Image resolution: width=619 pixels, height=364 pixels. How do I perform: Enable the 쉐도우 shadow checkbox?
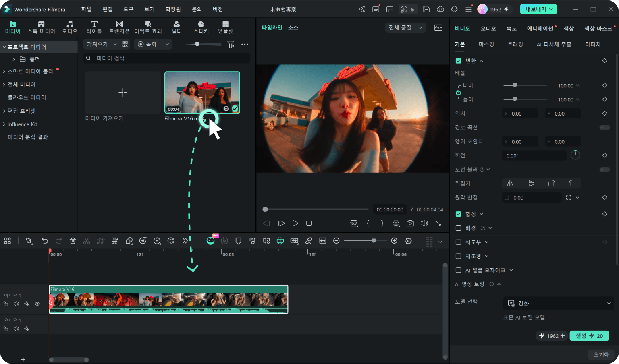[458, 242]
